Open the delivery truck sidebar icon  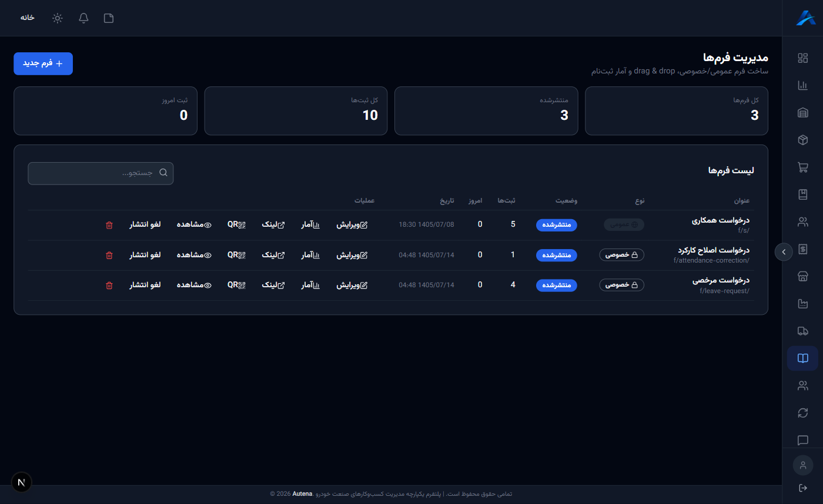pos(802,331)
